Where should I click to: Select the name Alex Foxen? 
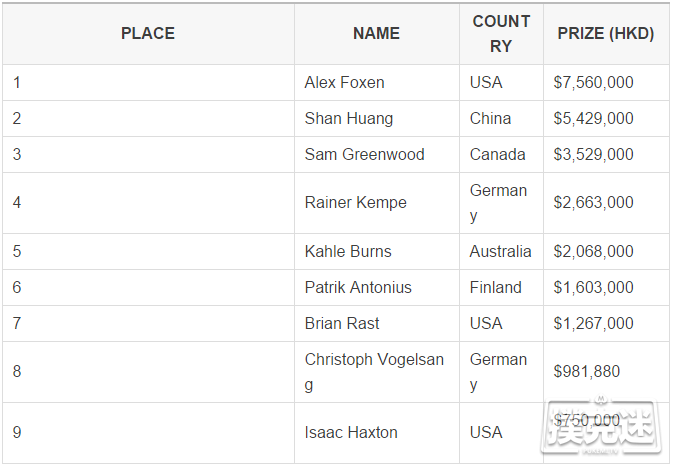[344, 82]
